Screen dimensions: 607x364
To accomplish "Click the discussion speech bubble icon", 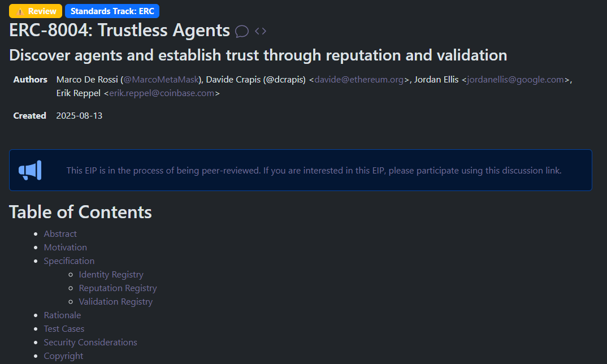I will [x=242, y=31].
